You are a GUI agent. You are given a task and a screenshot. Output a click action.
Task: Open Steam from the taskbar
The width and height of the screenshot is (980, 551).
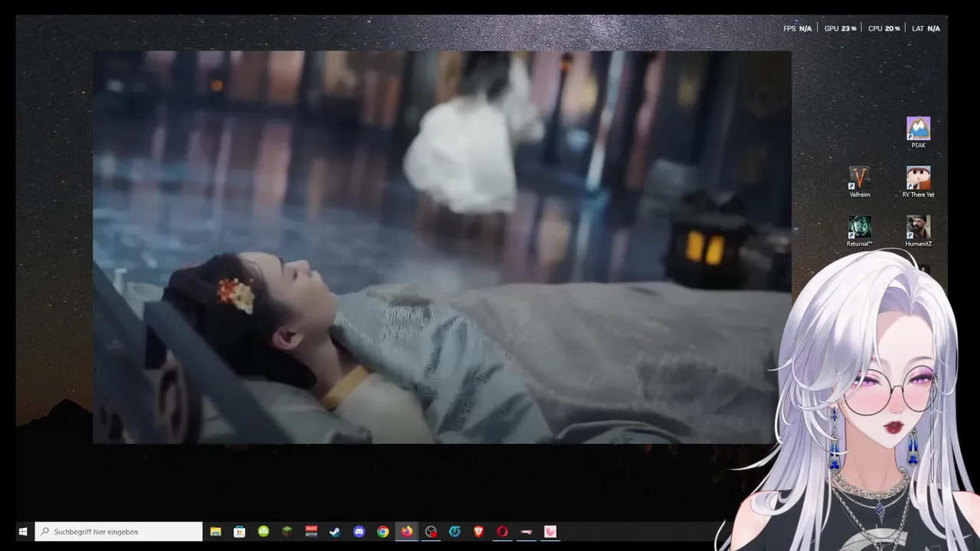click(335, 532)
